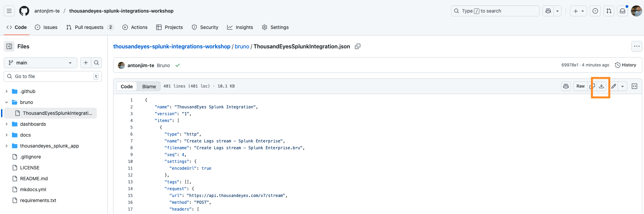Switch to Blame view
Image resolution: width=644 pixels, height=214 pixels.
pyautogui.click(x=149, y=87)
